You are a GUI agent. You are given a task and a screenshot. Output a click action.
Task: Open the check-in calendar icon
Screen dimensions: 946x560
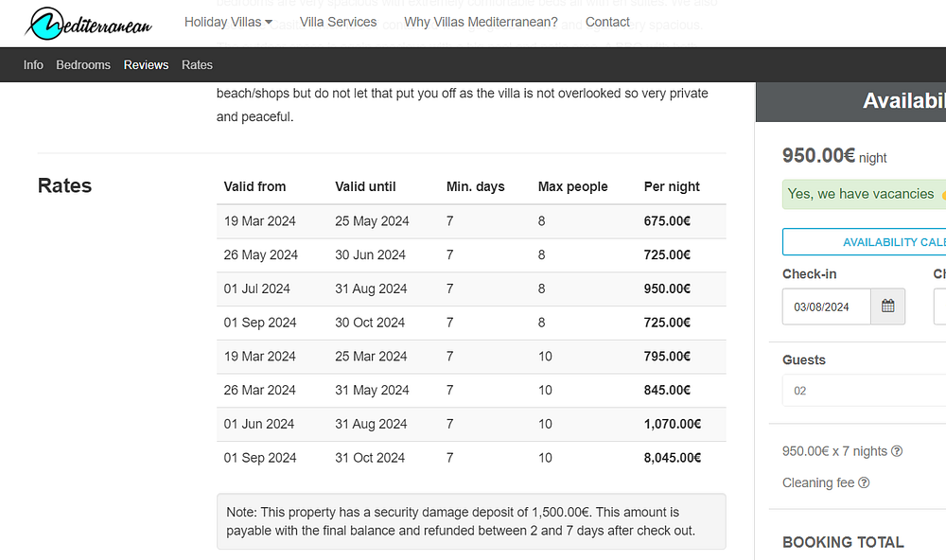(x=887, y=306)
